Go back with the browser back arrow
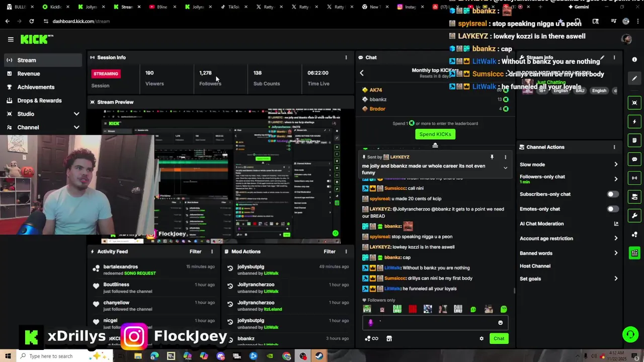 tap(7, 21)
